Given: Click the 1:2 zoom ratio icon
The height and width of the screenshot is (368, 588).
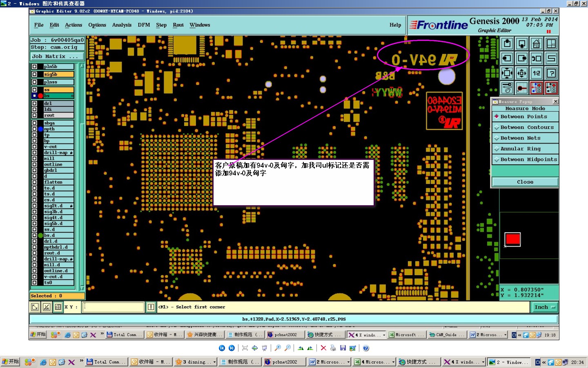Looking at the screenshot, I should pyautogui.click(x=537, y=73).
